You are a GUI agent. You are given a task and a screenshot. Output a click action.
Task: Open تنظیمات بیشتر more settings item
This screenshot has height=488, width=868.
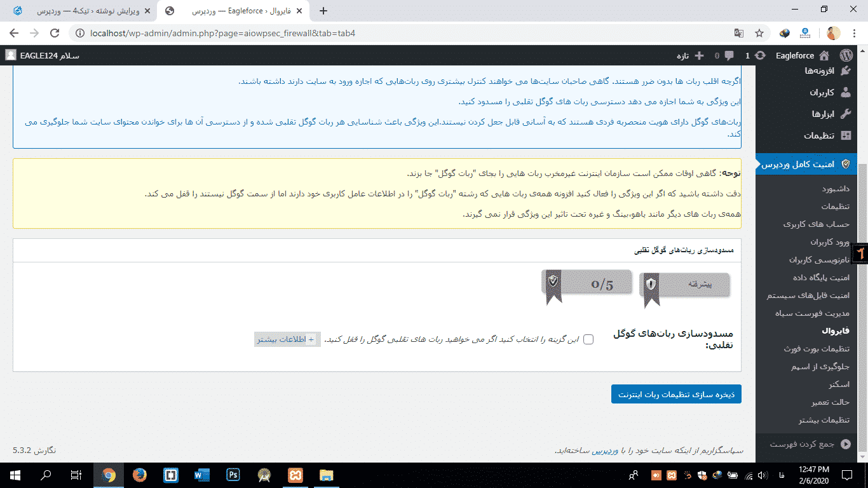click(824, 420)
